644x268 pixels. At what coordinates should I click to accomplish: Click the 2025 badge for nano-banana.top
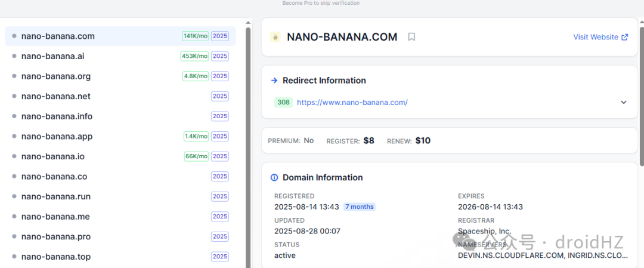tap(220, 257)
